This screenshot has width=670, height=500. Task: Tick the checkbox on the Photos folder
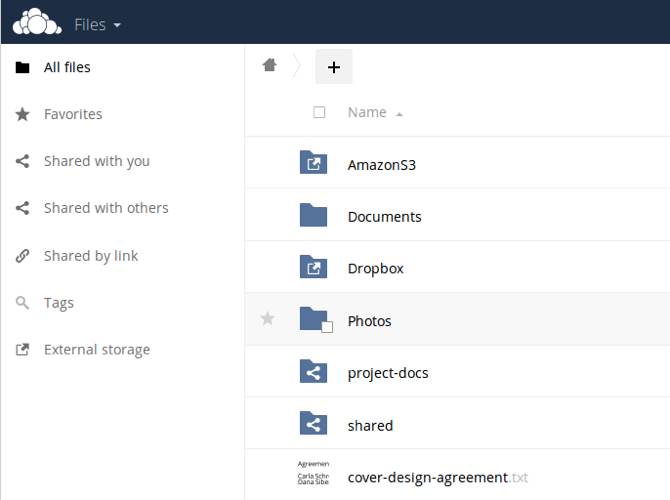[327, 327]
